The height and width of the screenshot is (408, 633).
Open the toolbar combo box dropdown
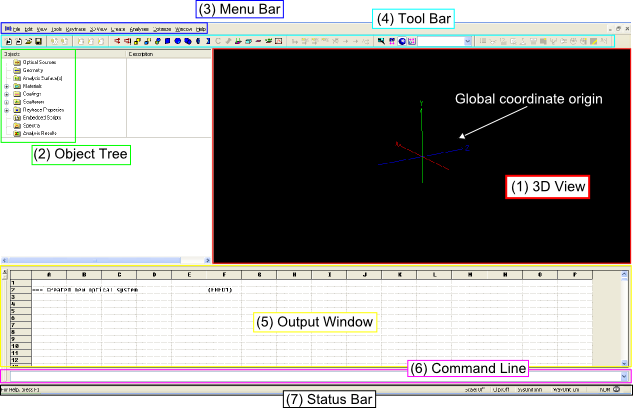469,41
